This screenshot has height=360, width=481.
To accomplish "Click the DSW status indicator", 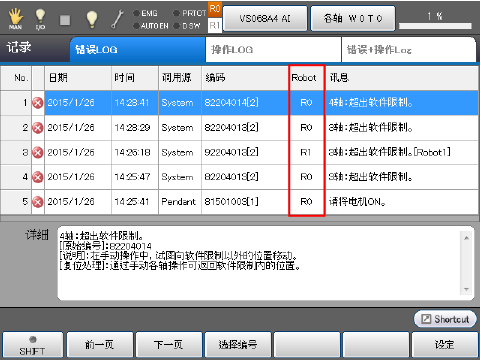I will (187, 26).
